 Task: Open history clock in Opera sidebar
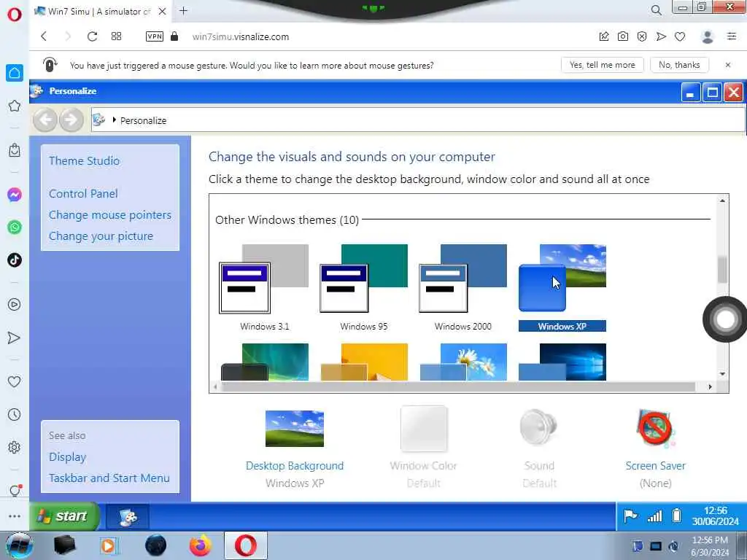15,414
